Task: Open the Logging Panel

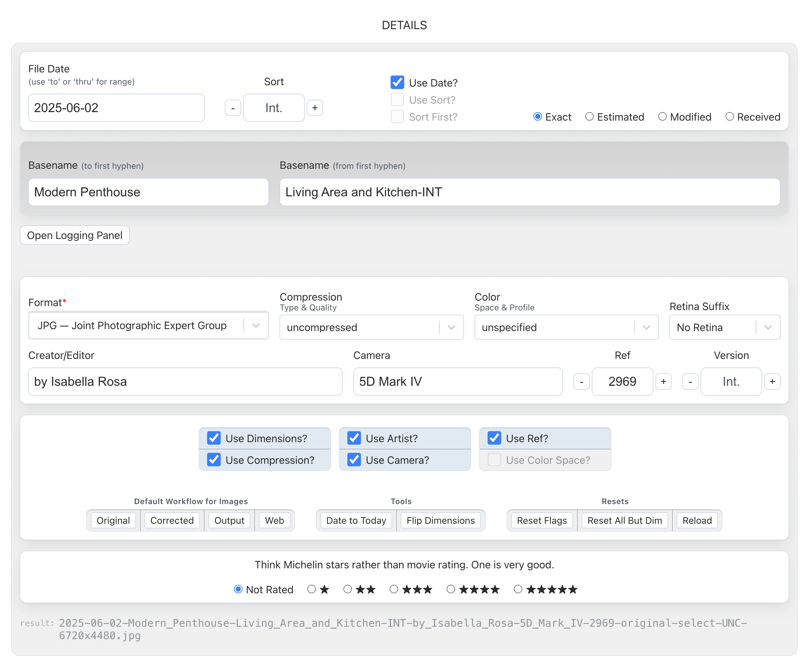Action: pos(75,235)
